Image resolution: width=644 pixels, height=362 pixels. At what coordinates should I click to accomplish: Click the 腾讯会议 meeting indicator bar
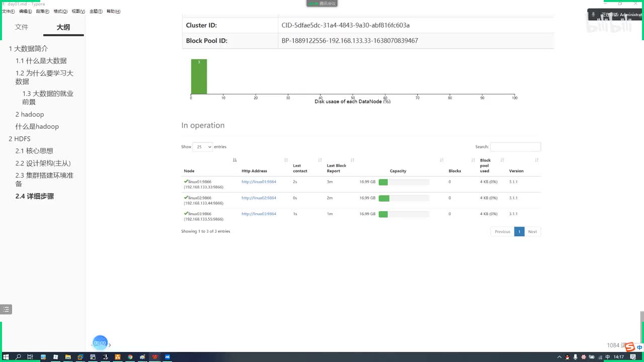(322, 4)
